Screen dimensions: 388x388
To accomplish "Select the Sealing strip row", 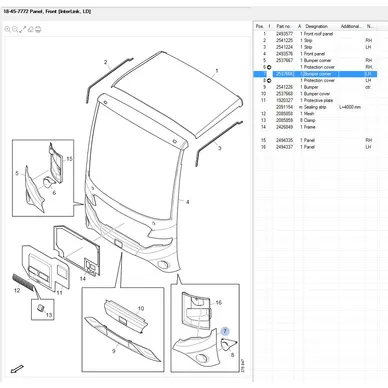I will coord(316,107).
